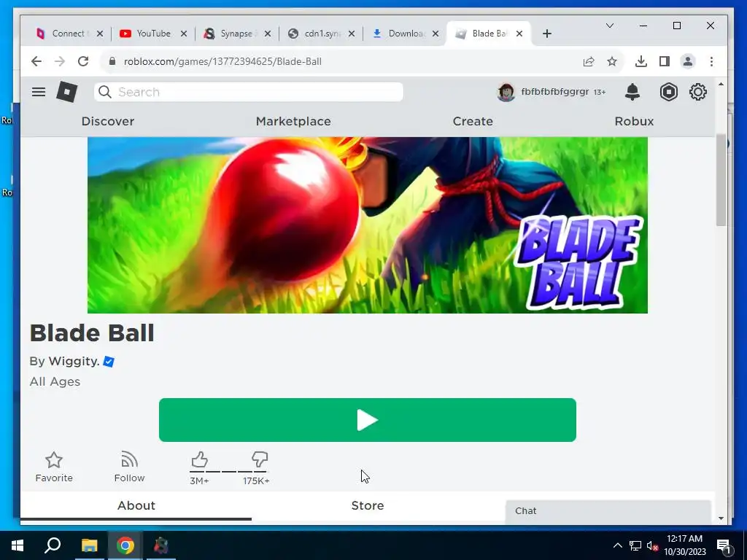Screen dimensions: 747x560
Task: Open a new browser tab
Action: [547, 34]
